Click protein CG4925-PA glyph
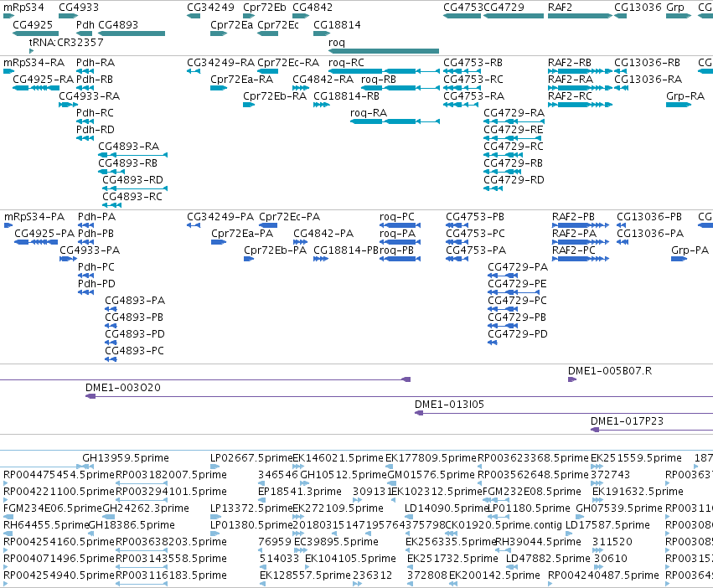Viewport: 713px width, 588px height. [x=36, y=242]
